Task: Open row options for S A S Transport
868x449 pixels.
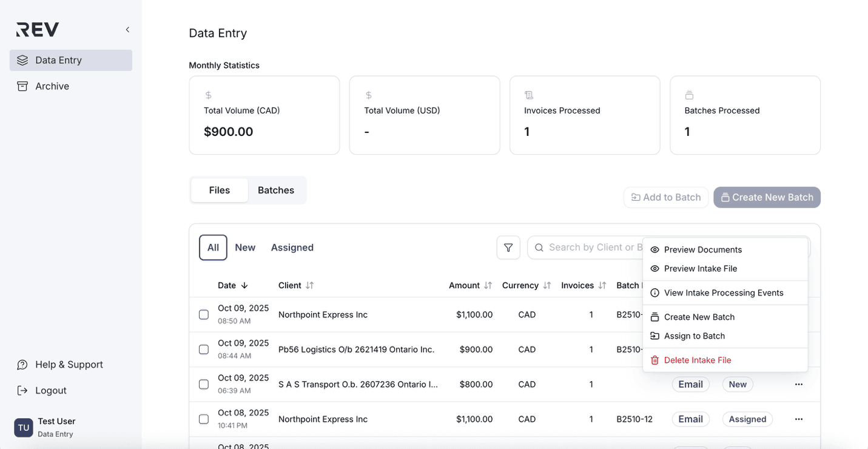Action: point(798,384)
